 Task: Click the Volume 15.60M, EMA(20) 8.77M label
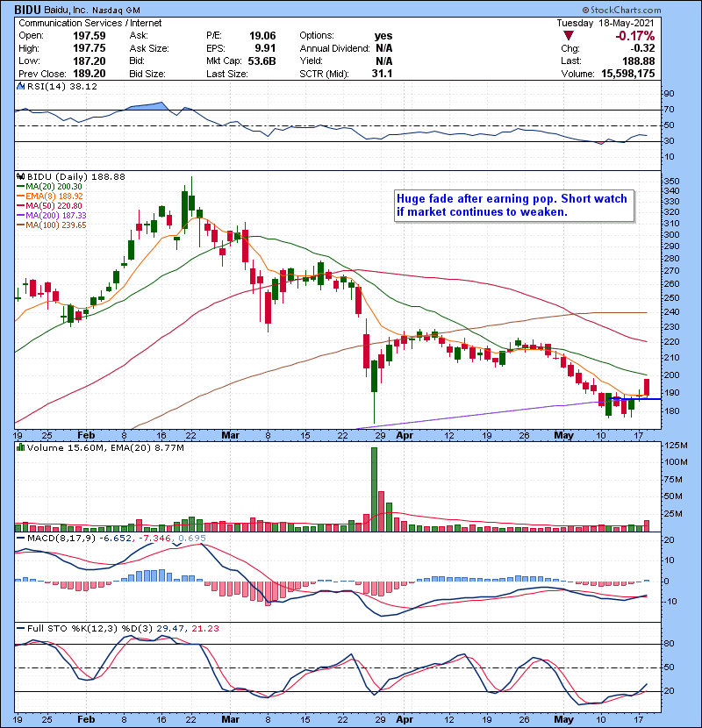point(105,447)
